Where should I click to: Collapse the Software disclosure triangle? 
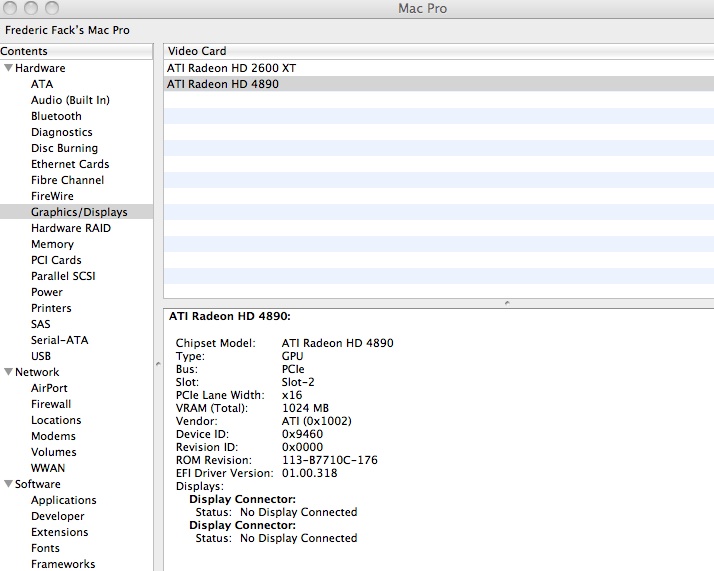pos(8,484)
